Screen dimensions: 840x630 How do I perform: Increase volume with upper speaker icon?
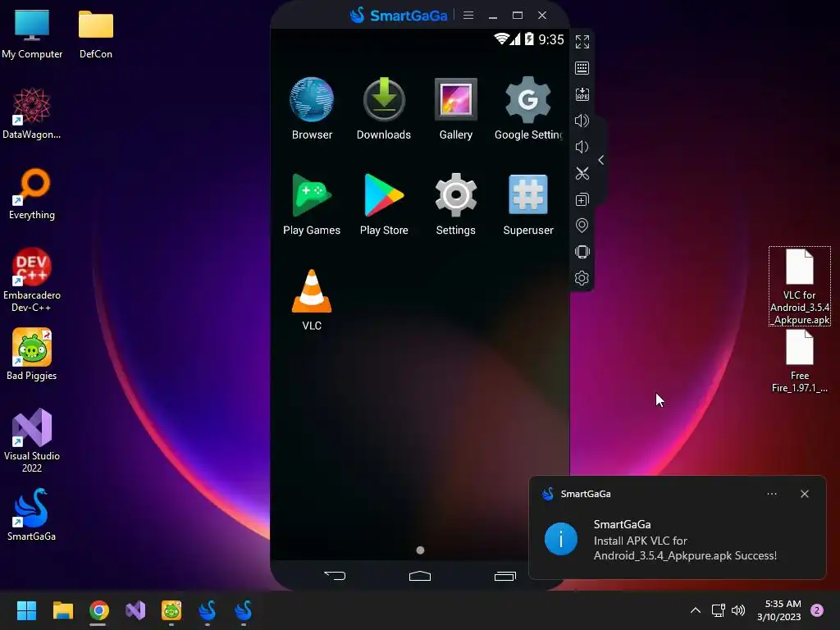point(582,121)
